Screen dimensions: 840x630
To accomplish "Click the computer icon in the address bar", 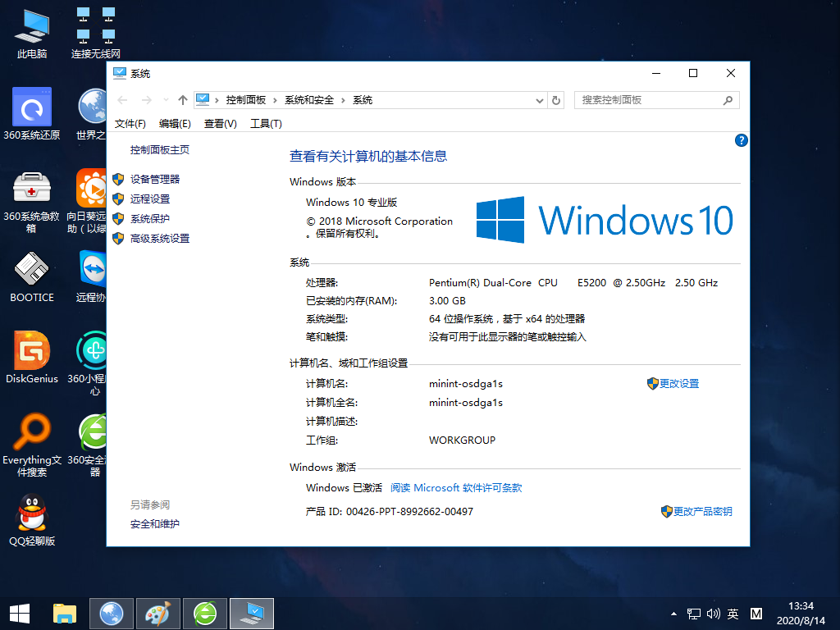I will 203,99.
